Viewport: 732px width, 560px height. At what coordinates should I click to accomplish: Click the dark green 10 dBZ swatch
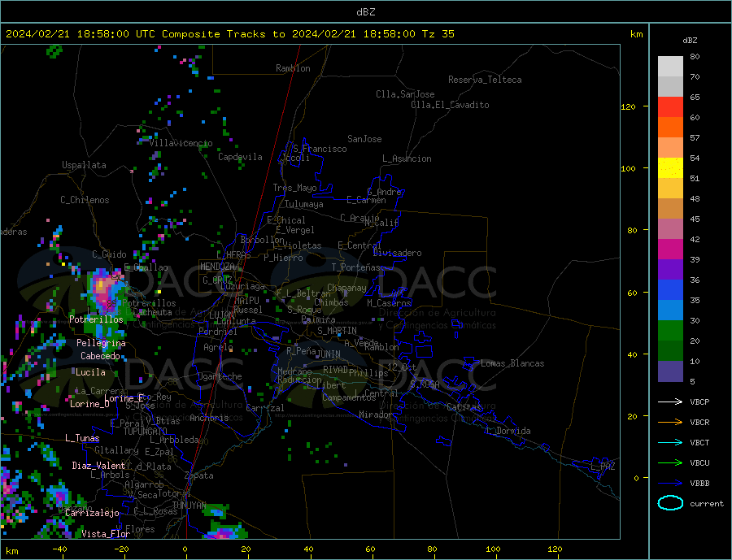pyautogui.click(x=670, y=350)
